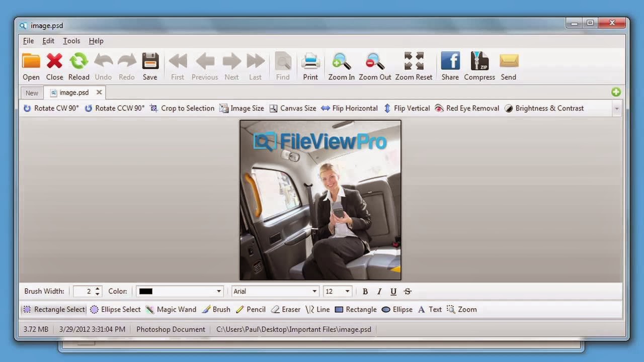Select the Line tool
This screenshot has width=644, height=362.
pyautogui.click(x=317, y=309)
